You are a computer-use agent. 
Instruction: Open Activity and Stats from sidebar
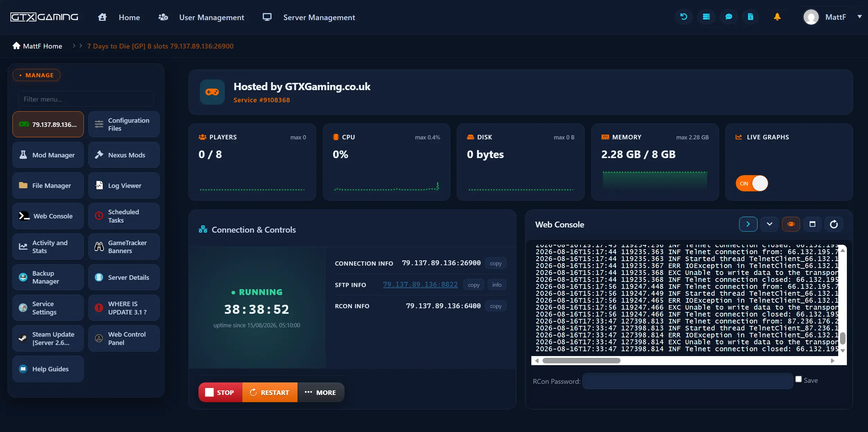point(48,247)
